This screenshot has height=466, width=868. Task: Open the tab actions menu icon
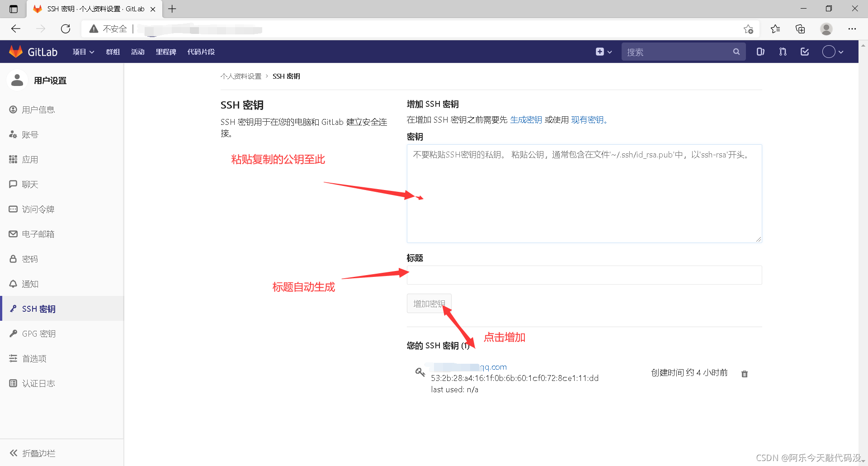point(14,9)
